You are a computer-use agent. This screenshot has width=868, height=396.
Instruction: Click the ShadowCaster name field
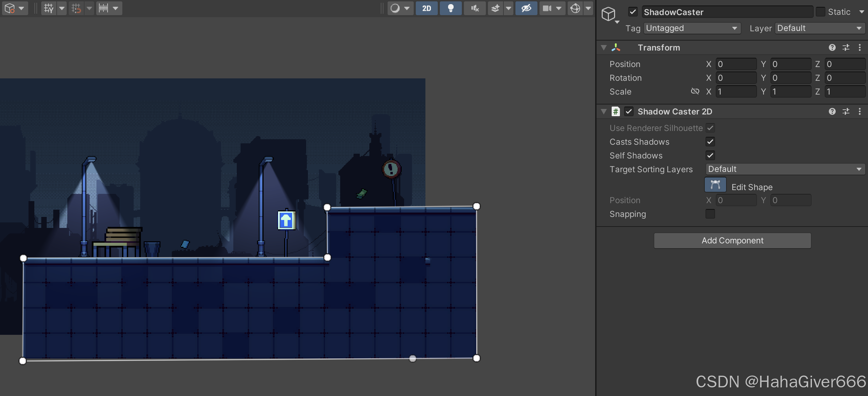pyautogui.click(x=727, y=12)
